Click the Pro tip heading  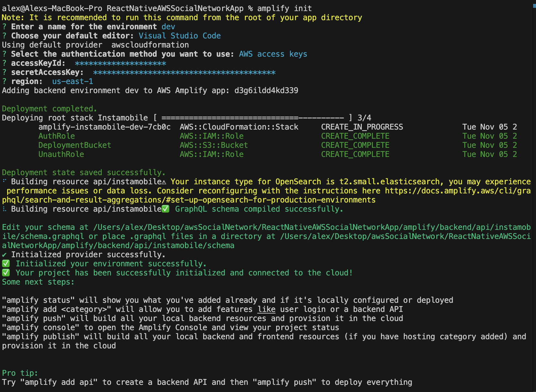tap(20, 373)
